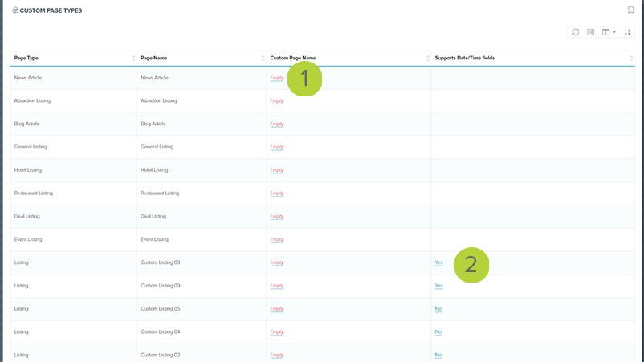Click the sort order toolbar icon
Viewport: 644px width, 362px height.
[x=627, y=32]
